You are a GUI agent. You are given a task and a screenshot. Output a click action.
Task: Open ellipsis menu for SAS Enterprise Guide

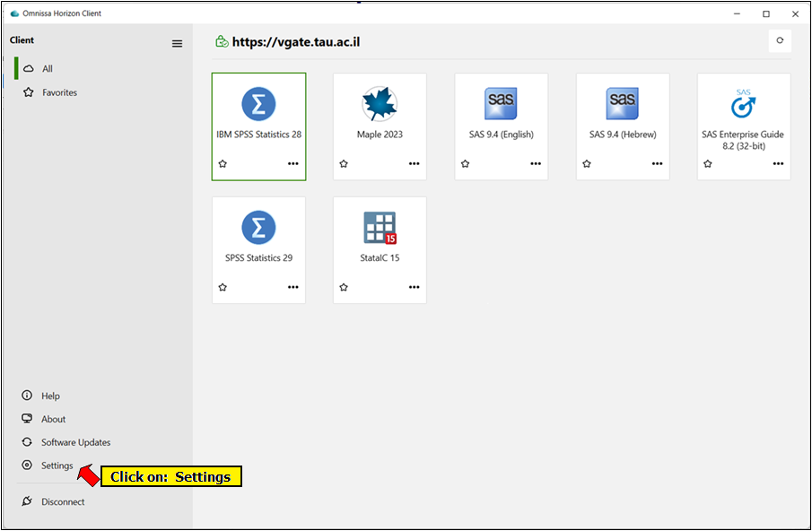click(x=778, y=163)
